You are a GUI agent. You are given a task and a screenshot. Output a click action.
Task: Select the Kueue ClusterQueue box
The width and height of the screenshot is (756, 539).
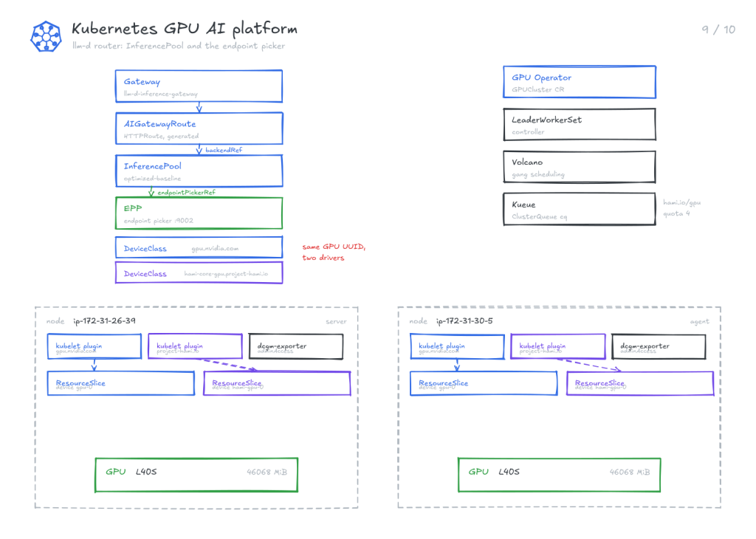[x=580, y=209]
